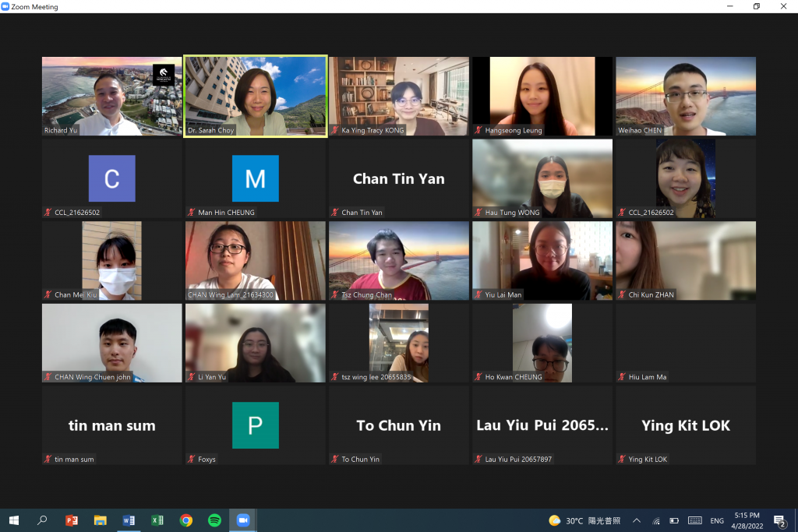
Task: Open ENG input language selector
Action: point(717,520)
